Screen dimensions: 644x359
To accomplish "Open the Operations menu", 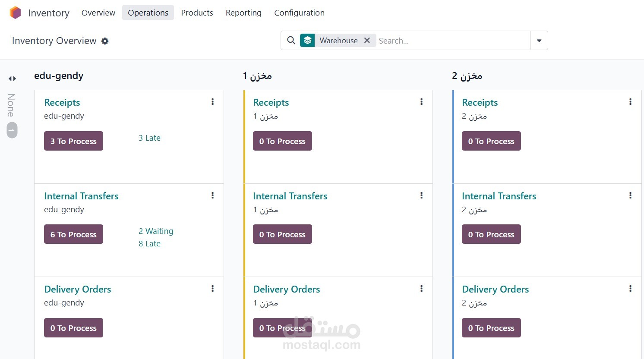I will tap(148, 13).
